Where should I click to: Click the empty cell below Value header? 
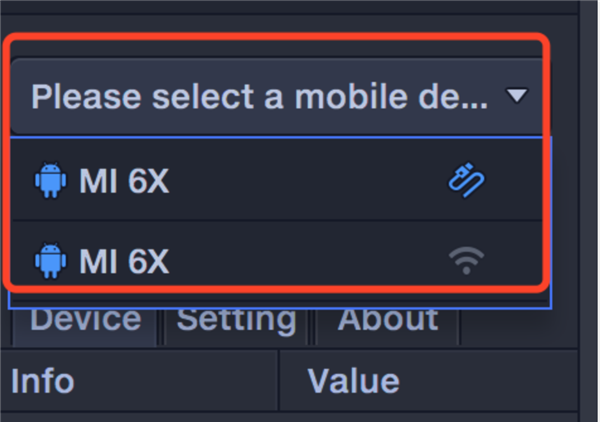click(430, 416)
